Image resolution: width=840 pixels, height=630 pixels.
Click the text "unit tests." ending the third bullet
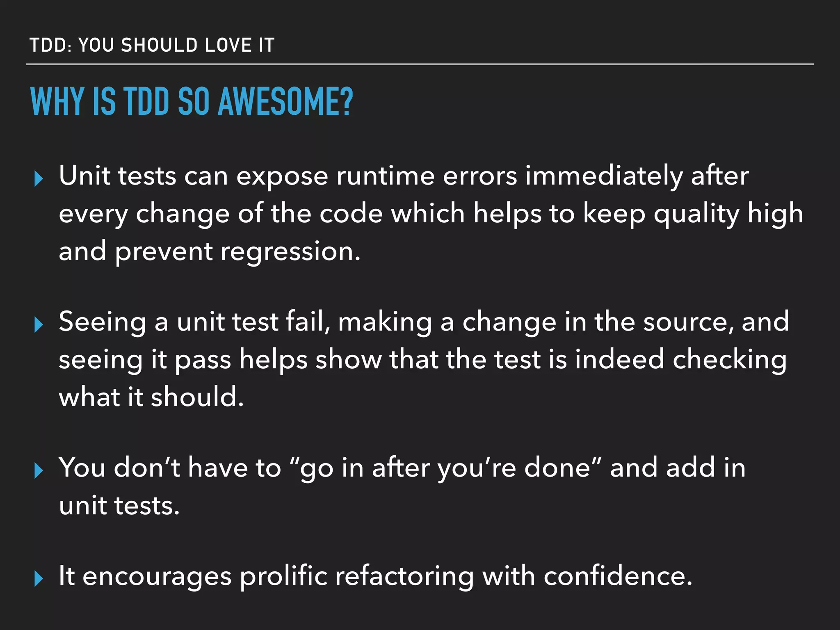click(119, 505)
